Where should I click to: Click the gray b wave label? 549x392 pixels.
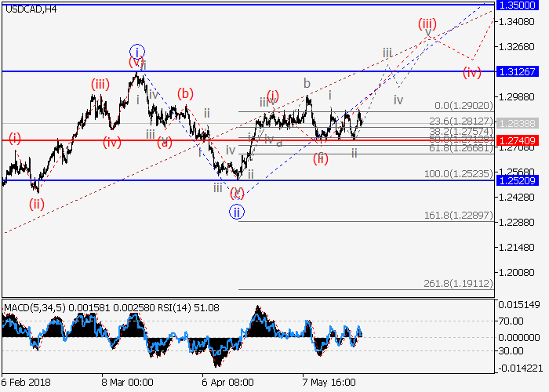click(307, 82)
